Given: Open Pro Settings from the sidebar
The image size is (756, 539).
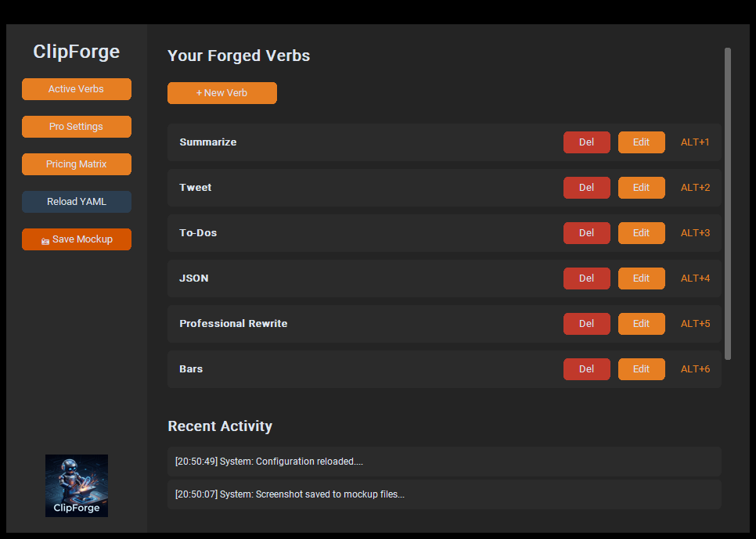Looking at the screenshot, I should click(x=76, y=127).
